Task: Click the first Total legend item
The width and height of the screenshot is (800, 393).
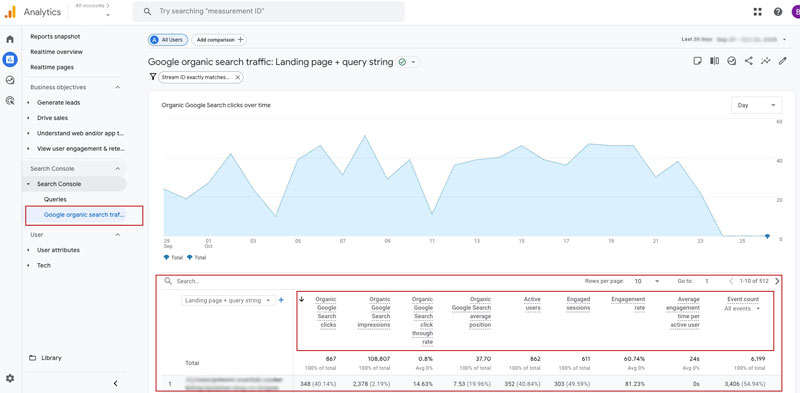Action: click(x=173, y=258)
